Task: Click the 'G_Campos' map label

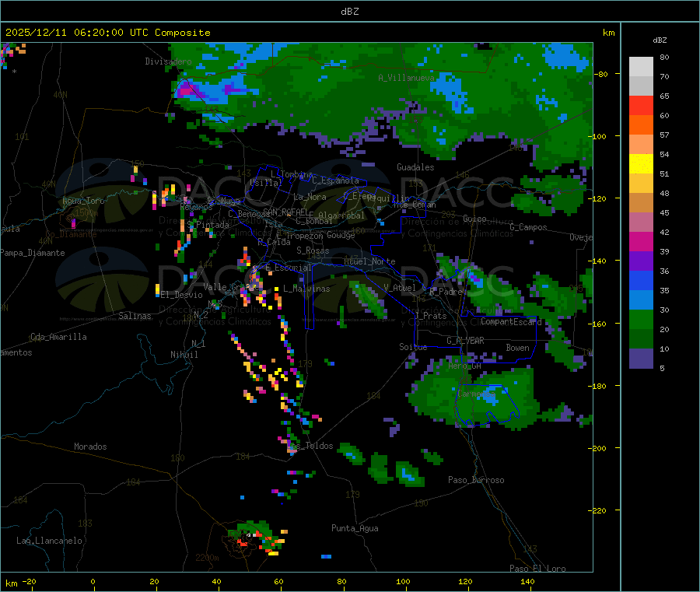Action: (x=529, y=227)
